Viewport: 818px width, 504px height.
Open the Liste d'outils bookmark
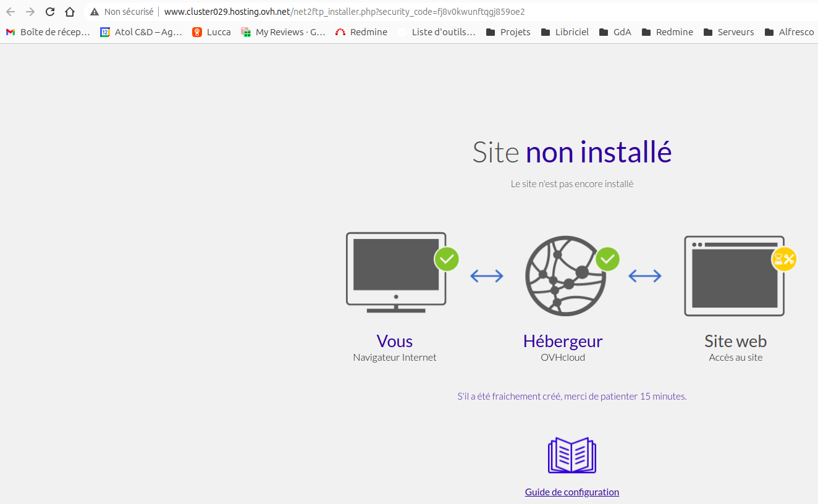point(437,32)
